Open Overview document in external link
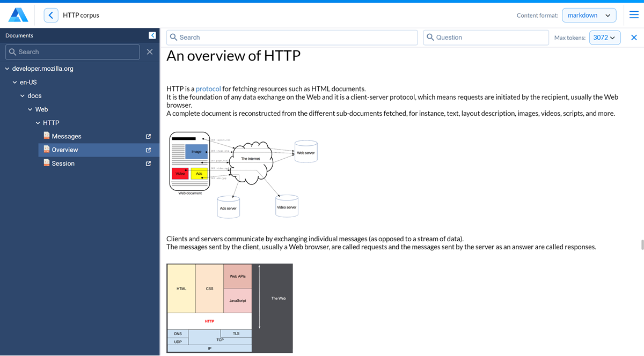 (149, 150)
